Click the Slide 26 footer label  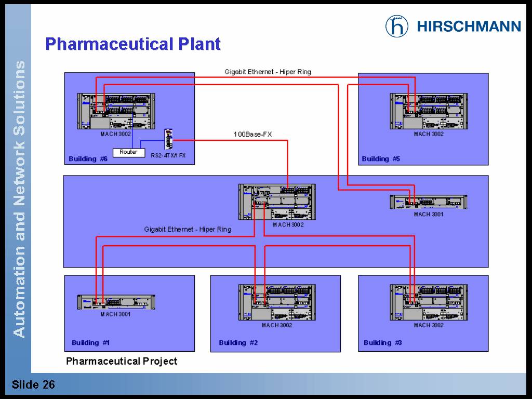tap(33, 385)
